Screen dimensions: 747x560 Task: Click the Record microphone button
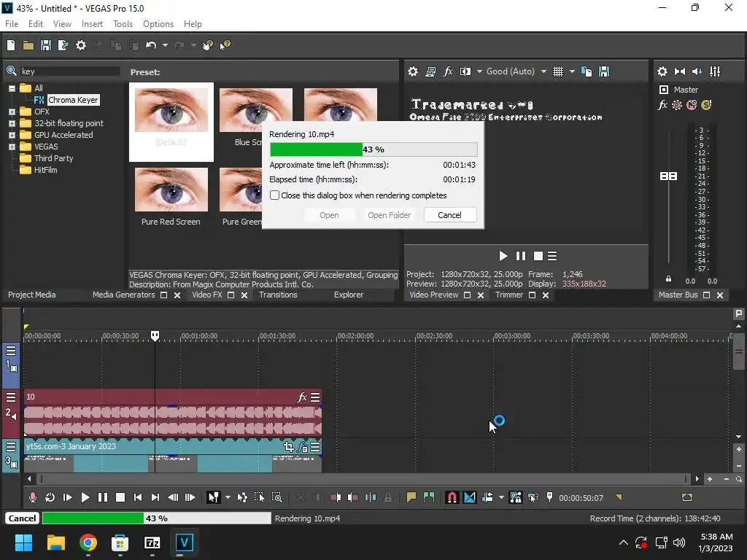tap(32, 497)
